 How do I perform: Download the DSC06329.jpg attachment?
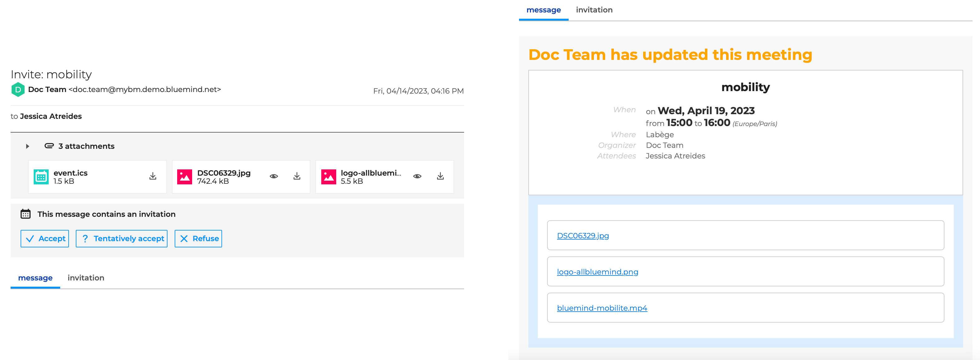297,176
